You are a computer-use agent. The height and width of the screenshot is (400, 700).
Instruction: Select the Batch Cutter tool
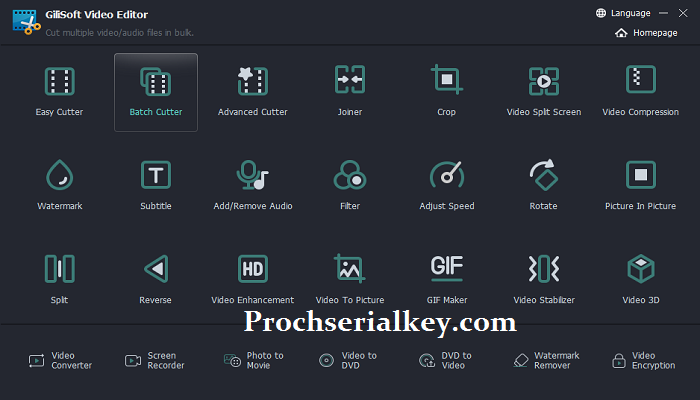156,92
